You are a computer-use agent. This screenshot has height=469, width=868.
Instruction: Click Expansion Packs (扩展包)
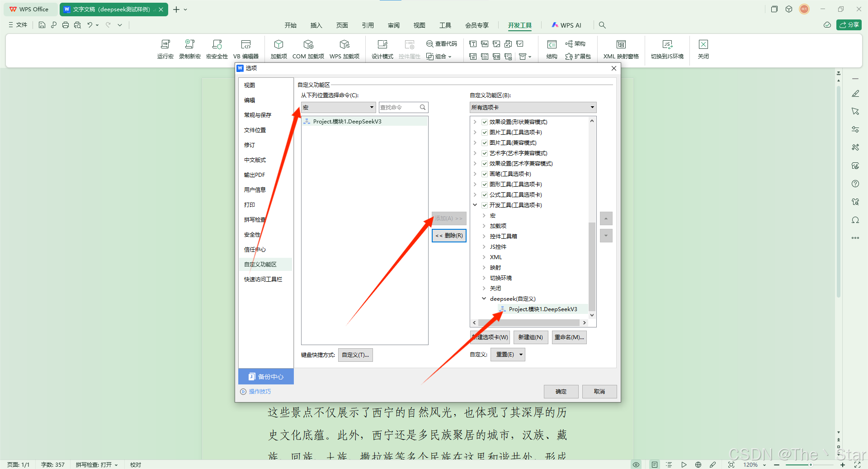pos(578,57)
